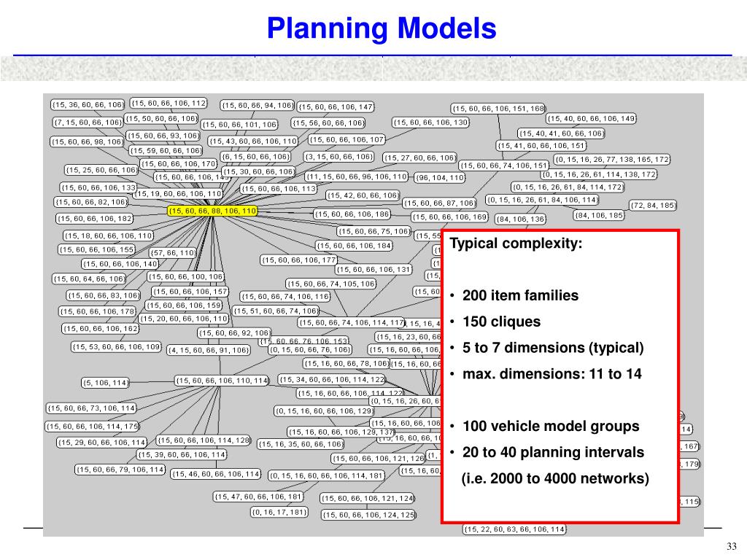
Task: Click node (0, 16, 17, 181)
Action: point(279,512)
